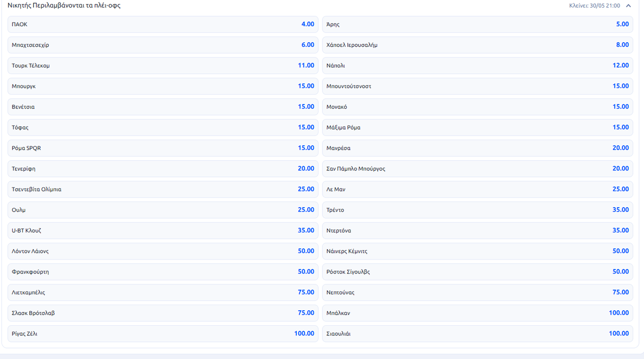644x359 pixels.
Task: Pick Τσεντεβίτα Ολίμπια at 25.00
Action: pyautogui.click(x=163, y=189)
